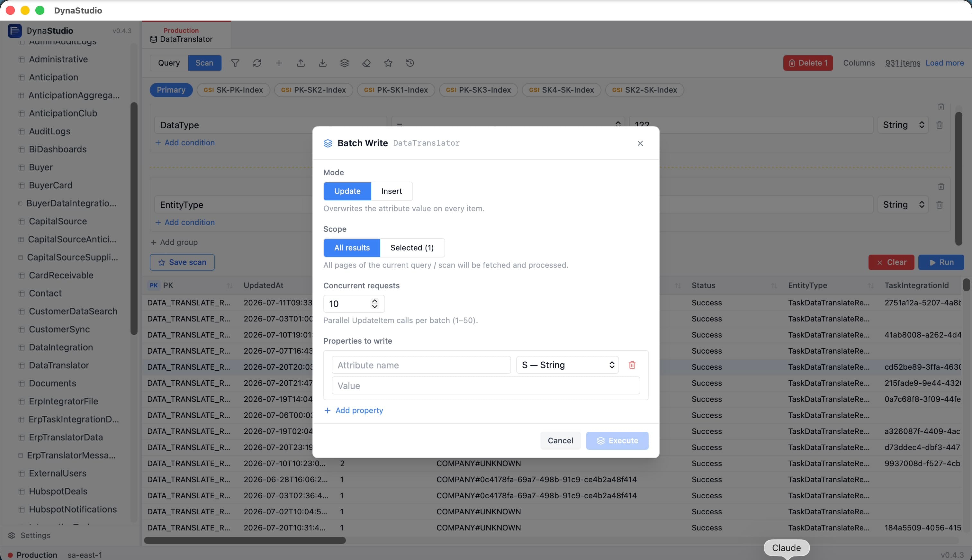Screen dimensions: 972x560
Task: Click the filter panel vertical scrollbar
Action: [959, 178]
